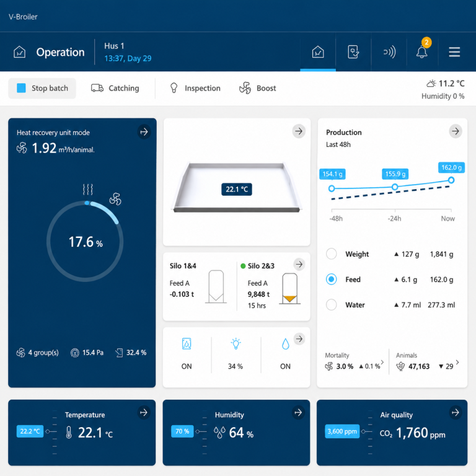
Task: Click the ventilation fan icon beside 1.92
Action: pyautogui.click(x=22, y=148)
